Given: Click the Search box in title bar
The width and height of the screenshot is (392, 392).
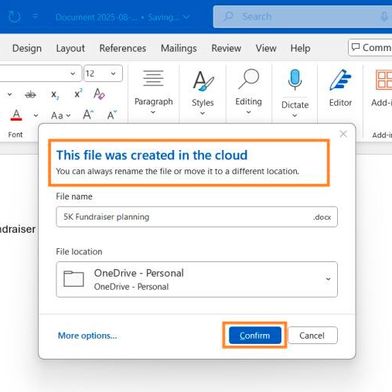Looking at the screenshot, I should pos(302,16).
